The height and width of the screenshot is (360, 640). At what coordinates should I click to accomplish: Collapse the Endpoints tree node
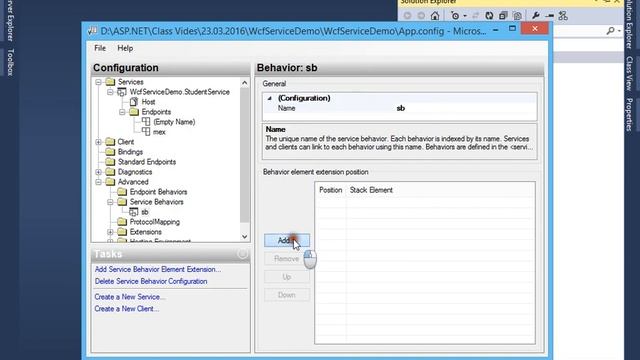[x=122, y=112]
